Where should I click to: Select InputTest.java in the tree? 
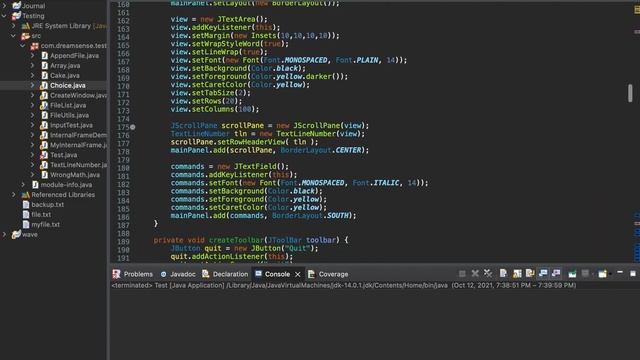point(71,125)
